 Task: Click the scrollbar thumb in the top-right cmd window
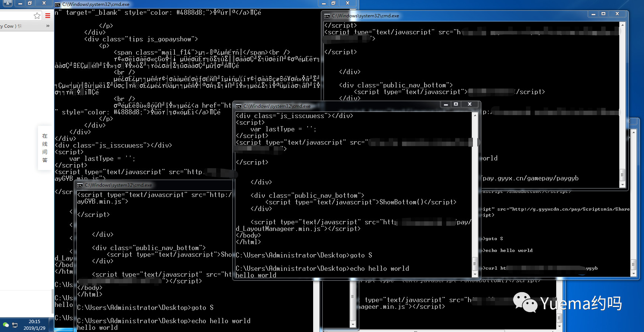click(623, 175)
